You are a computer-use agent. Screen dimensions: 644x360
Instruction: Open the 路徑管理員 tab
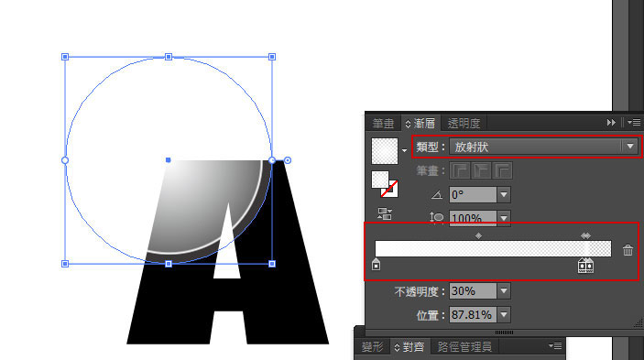click(464, 347)
